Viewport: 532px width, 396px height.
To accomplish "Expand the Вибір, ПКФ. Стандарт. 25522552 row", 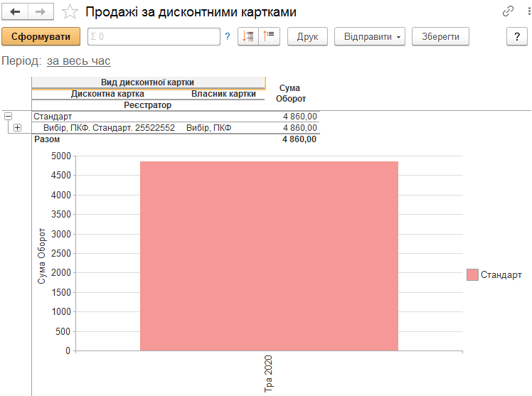I will point(17,127).
